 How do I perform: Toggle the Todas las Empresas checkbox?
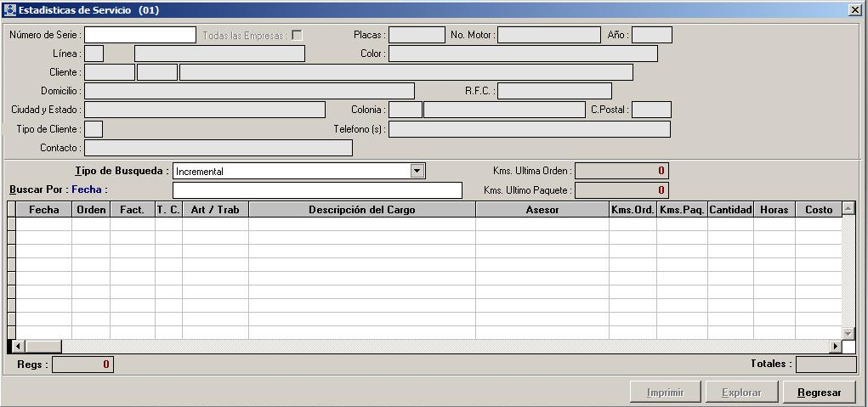coord(297,35)
